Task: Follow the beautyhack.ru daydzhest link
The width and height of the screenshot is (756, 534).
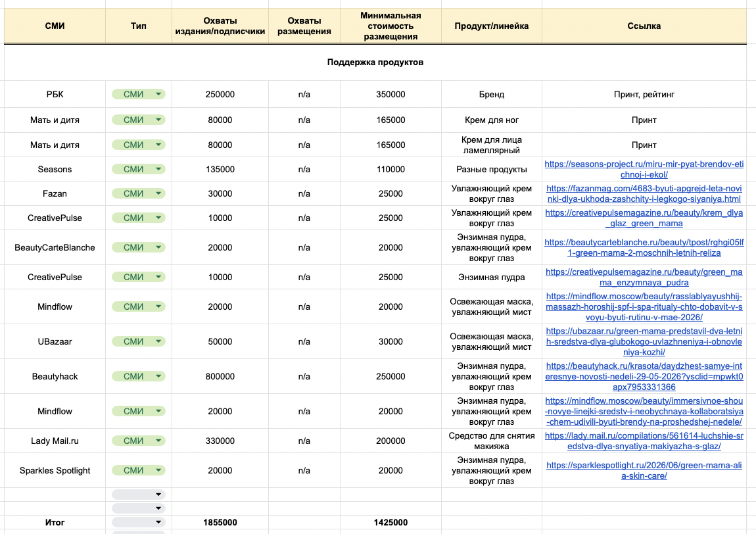Action: coord(644,376)
